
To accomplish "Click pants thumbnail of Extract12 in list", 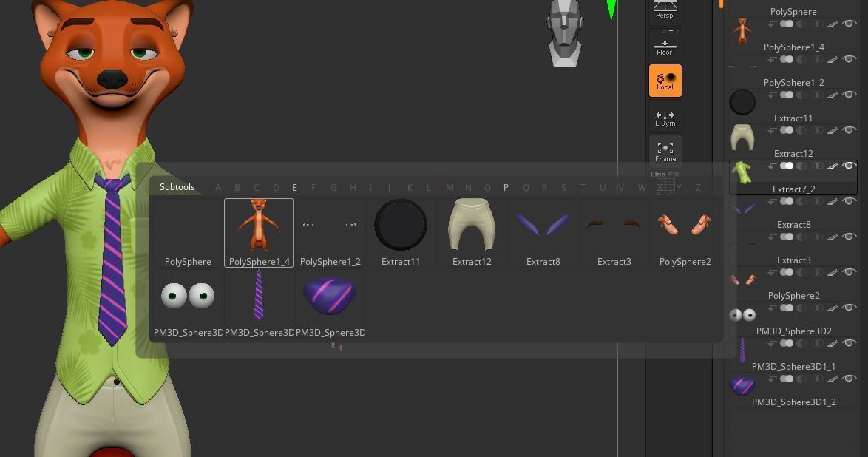I will coord(742,137).
